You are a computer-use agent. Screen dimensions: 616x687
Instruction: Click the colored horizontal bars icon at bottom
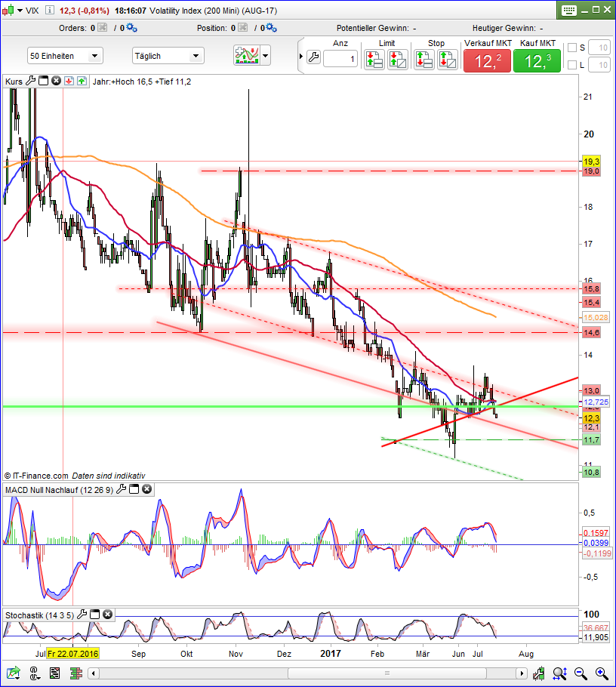pyautogui.click(x=75, y=673)
